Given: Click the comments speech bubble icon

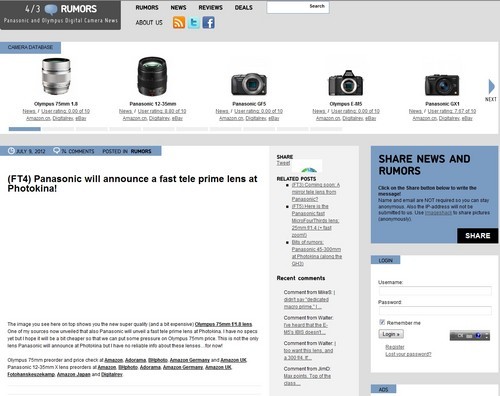Looking at the screenshot, I should point(56,151).
